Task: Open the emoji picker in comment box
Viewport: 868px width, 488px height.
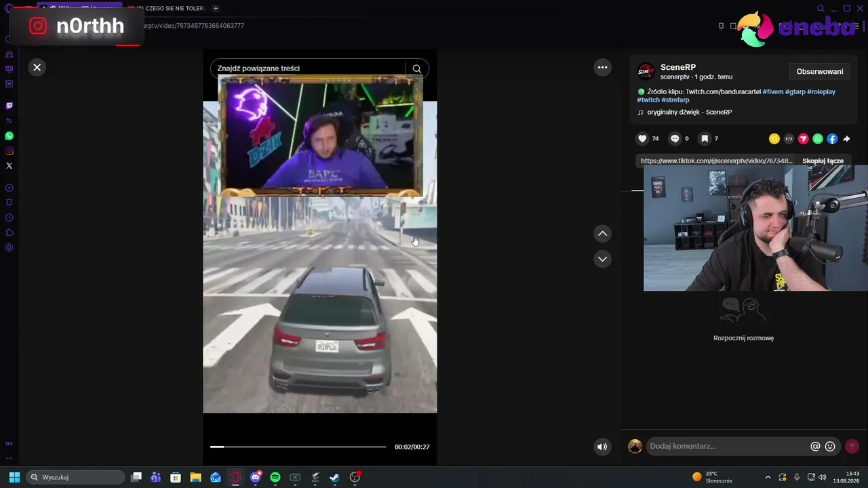Action: click(830, 447)
